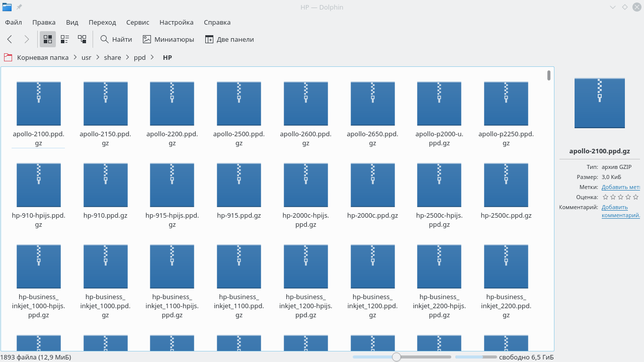Select the apollo-p2250.ppd.gz archive icon
This screenshot has width=644, height=362.
(506, 103)
